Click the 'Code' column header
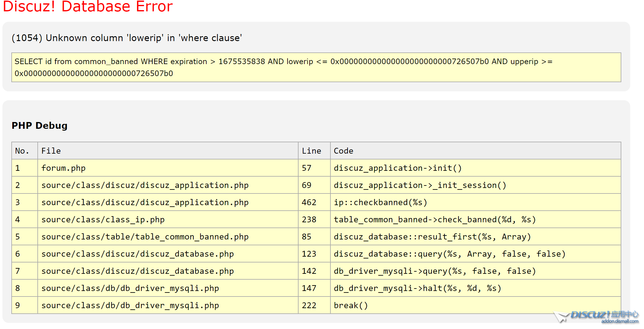This screenshot has width=644, height=329. tap(343, 151)
